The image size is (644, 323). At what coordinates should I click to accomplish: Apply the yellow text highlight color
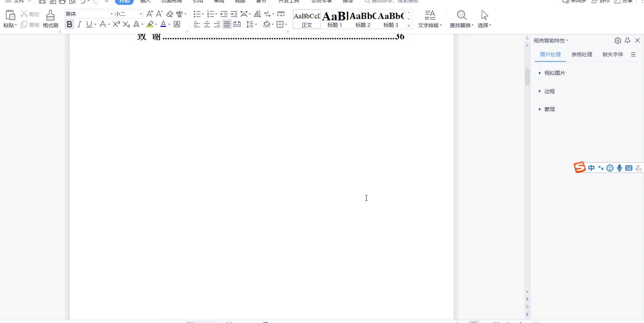coord(150,24)
